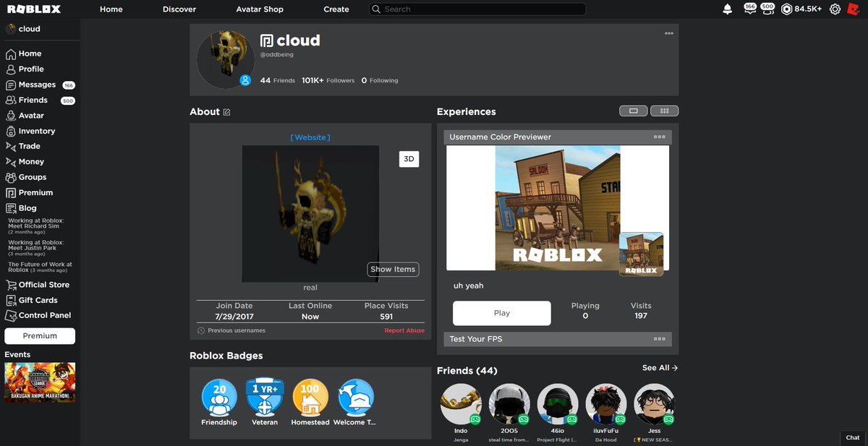Click the profile avatar headshot picture
868x446 pixels.
pos(224,59)
